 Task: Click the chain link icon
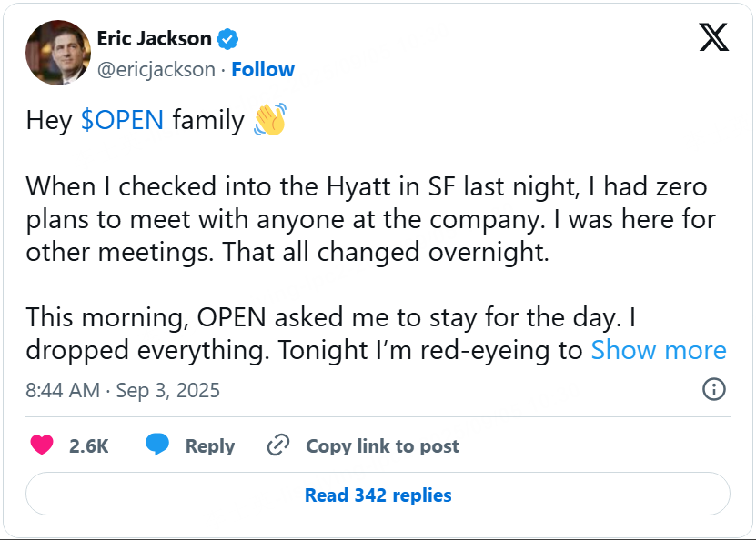point(278,445)
